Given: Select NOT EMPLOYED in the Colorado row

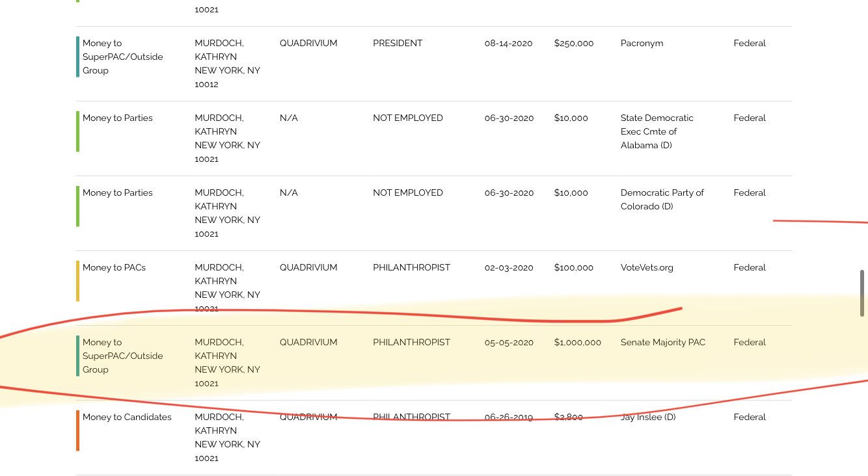Looking at the screenshot, I should click(408, 192).
